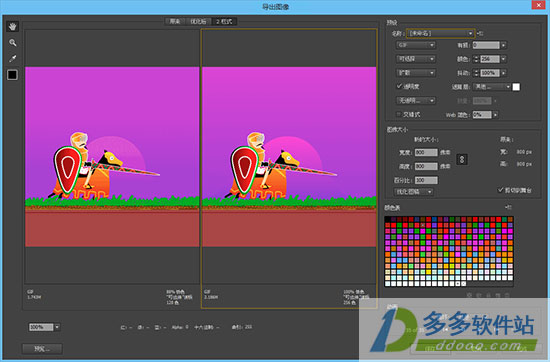Open the preview zoom level dropdown arrow

click(x=58, y=327)
